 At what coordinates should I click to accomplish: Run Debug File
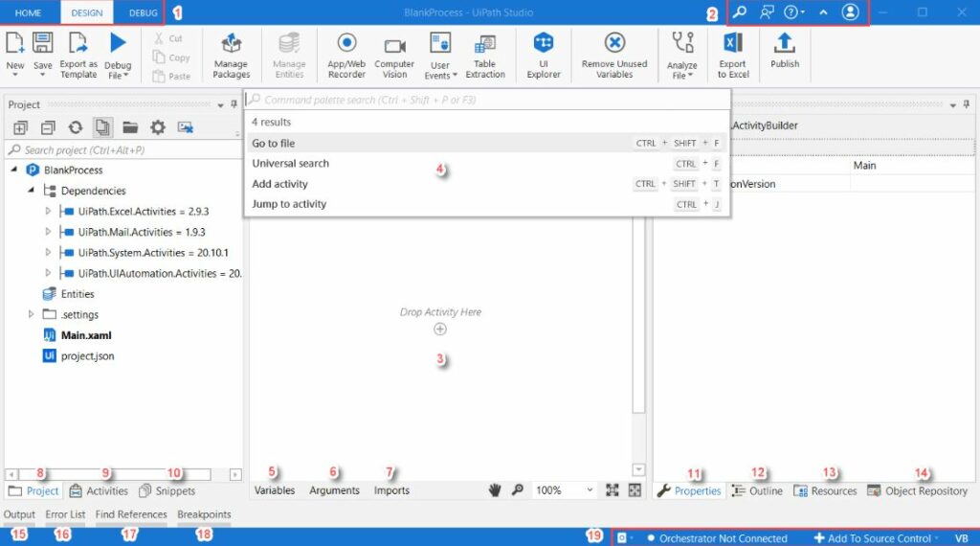[x=118, y=55]
